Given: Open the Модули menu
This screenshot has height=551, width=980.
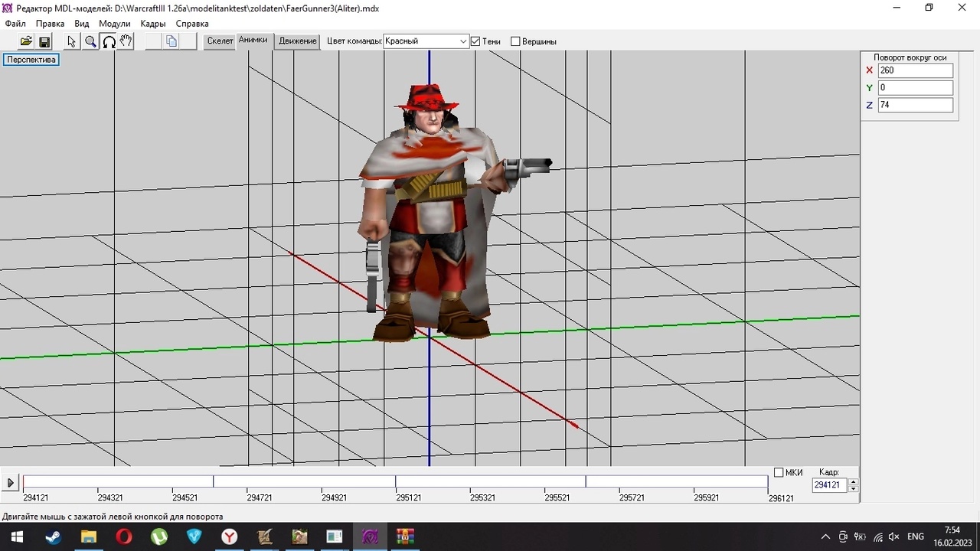Looking at the screenshot, I should (x=115, y=24).
